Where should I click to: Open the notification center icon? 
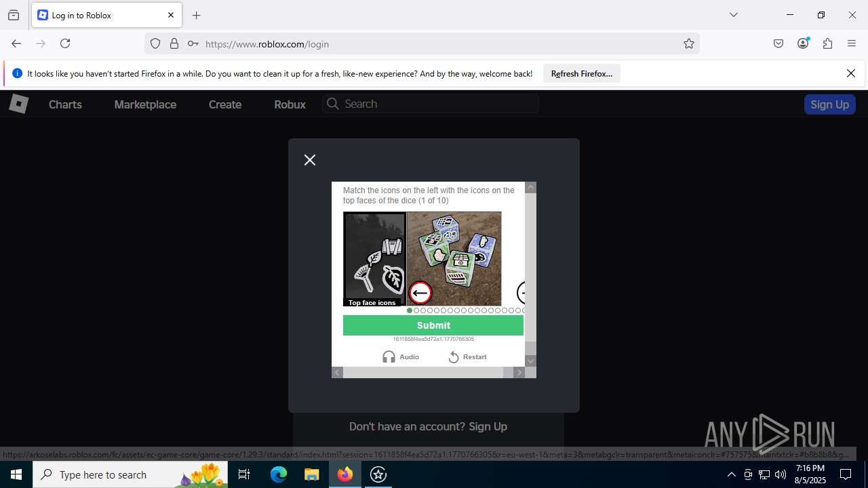tap(846, 474)
